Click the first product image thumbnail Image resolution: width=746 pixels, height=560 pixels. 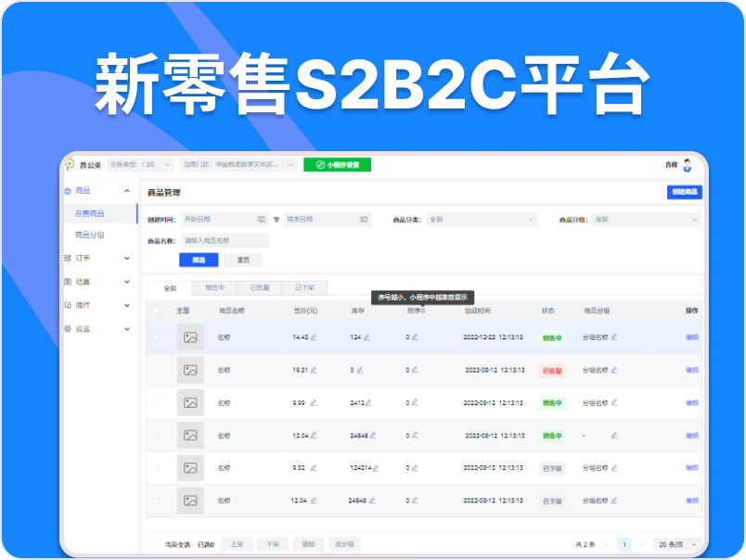(x=191, y=337)
